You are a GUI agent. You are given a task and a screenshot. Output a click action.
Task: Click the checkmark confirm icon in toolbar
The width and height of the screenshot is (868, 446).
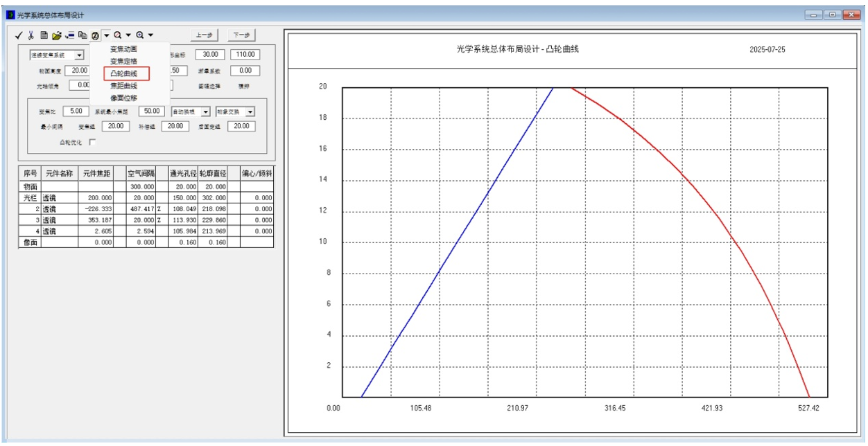pos(19,35)
